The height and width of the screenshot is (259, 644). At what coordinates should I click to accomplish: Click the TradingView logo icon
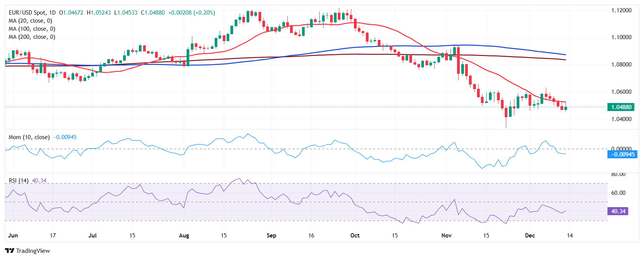click(x=10, y=251)
